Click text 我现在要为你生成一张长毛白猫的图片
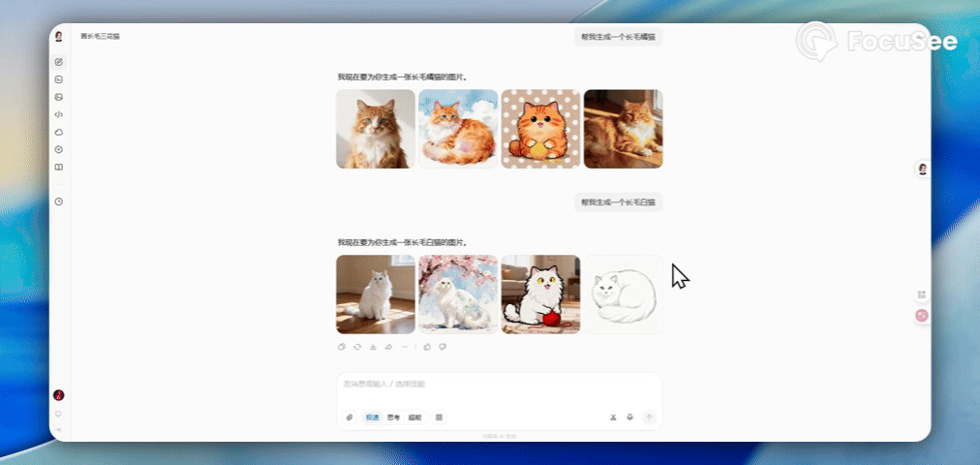Viewport: 980px width, 465px height. pyautogui.click(x=403, y=242)
